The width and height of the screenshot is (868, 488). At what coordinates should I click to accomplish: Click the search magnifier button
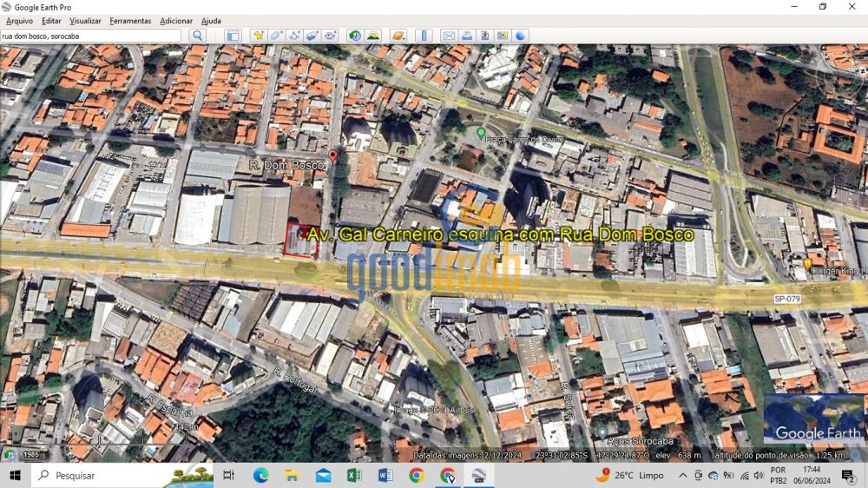198,36
